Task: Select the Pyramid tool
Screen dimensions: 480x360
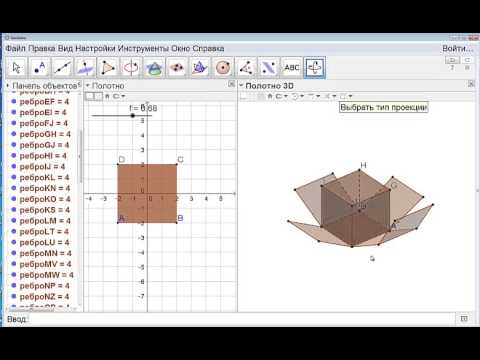Action: tap(200, 68)
